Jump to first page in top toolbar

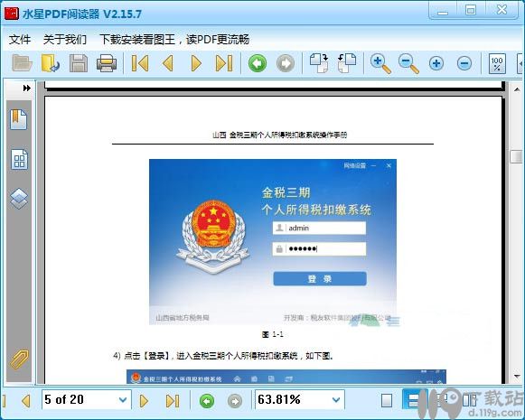coord(140,63)
